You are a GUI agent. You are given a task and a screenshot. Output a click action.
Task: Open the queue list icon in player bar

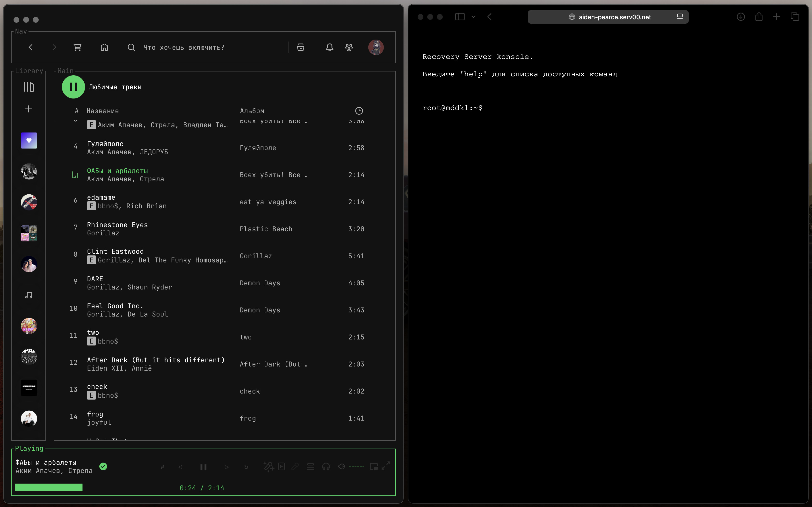(x=310, y=466)
